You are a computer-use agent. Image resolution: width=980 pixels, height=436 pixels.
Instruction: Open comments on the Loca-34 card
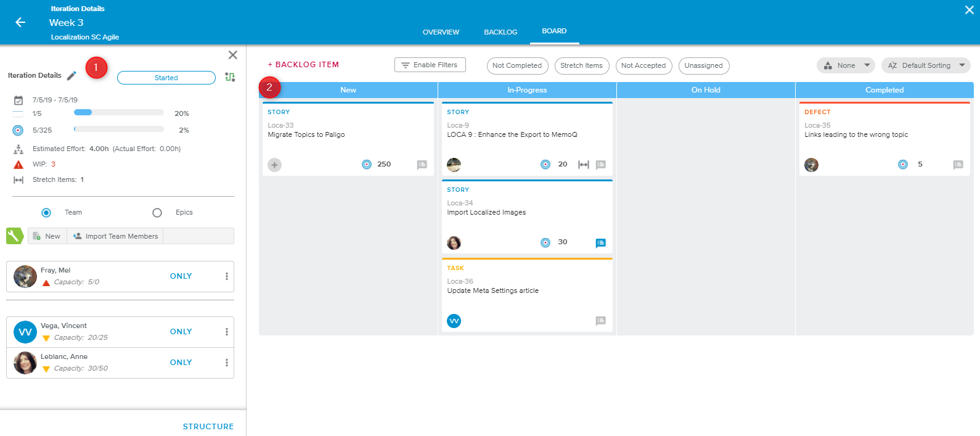coord(600,243)
